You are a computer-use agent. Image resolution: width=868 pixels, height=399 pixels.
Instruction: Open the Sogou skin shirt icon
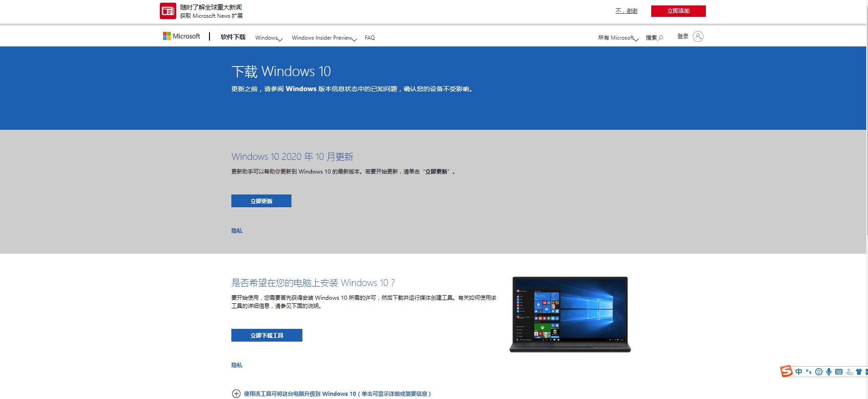point(859,372)
